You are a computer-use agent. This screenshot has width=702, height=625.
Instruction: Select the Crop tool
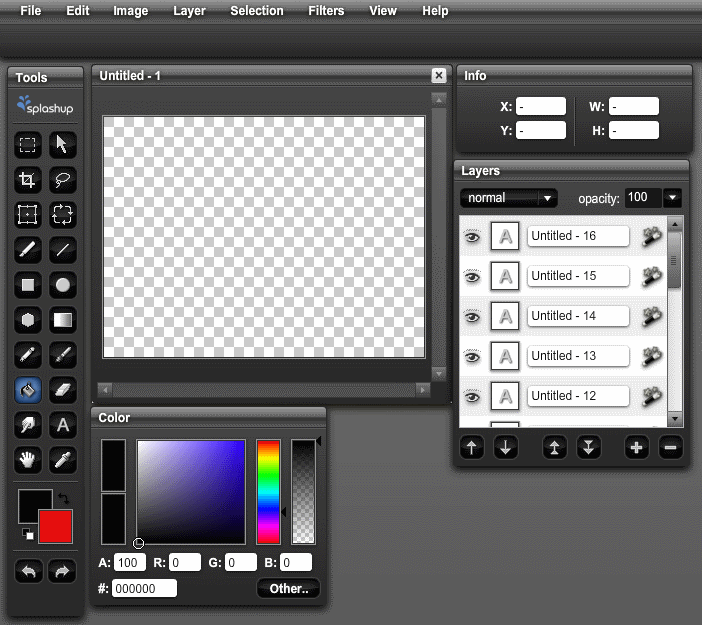click(x=28, y=180)
